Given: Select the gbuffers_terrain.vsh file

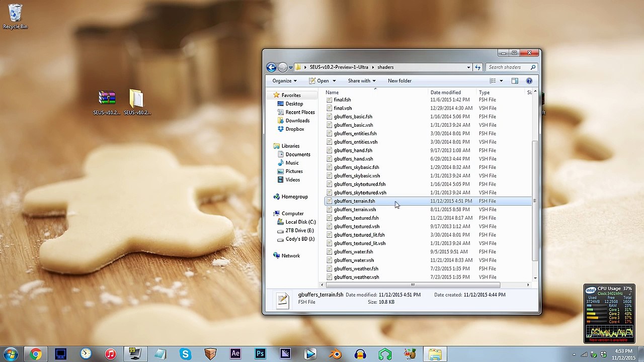Looking at the screenshot, I should (x=355, y=210).
